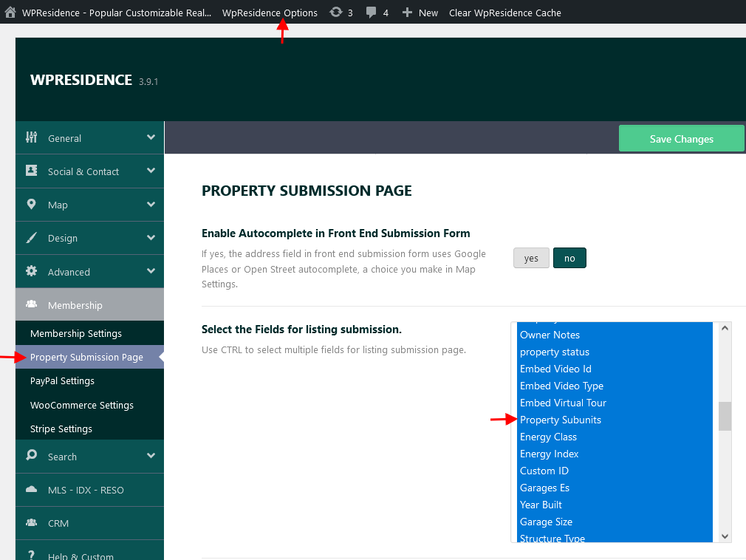
Task: Expand the Social & Contact chevron
Action: 151,171
